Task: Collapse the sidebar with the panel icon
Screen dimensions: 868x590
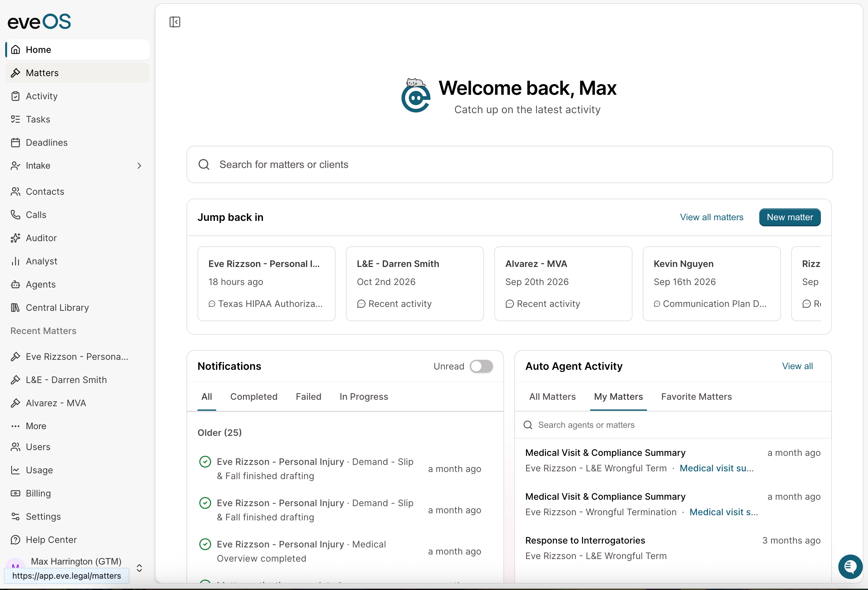Action: point(175,22)
